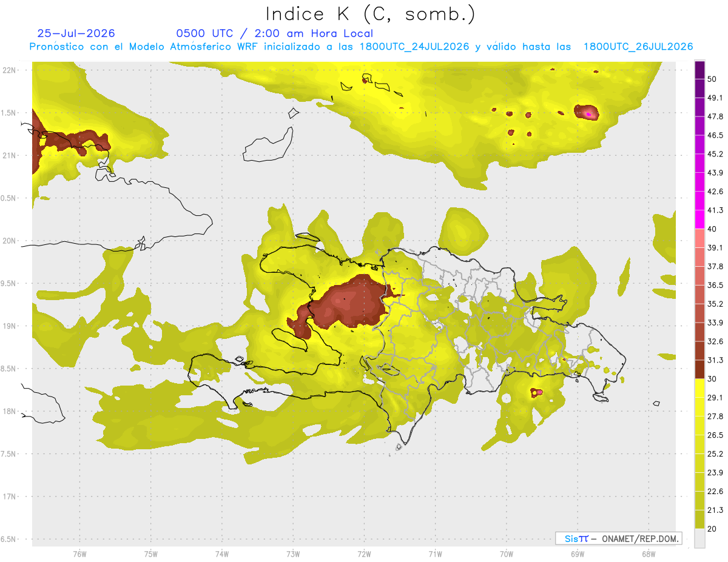This screenshot has width=728, height=562.
Task: Click the '27.8' legend value
Action: click(715, 416)
